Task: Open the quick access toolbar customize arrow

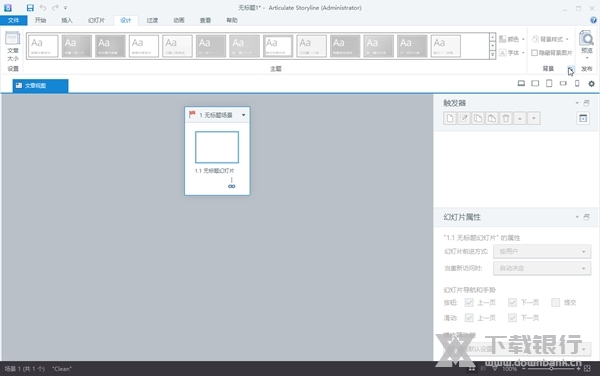Action: (65, 8)
